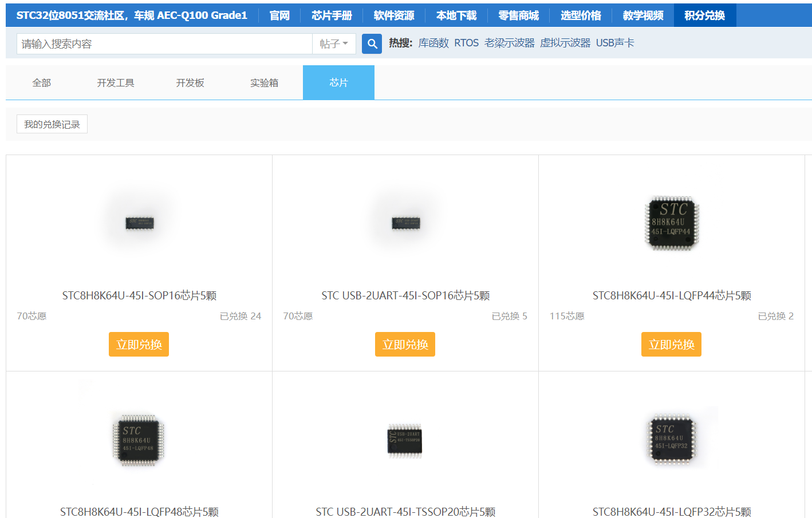Search hot keyword 库函数
The height and width of the screenshot is (518, 812).
pos(433,43)
